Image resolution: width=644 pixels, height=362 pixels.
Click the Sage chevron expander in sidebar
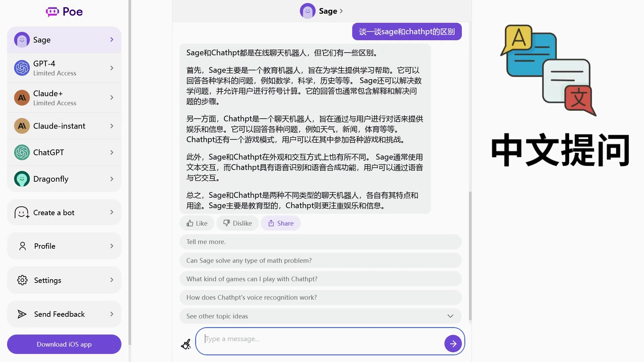point(112,39)
